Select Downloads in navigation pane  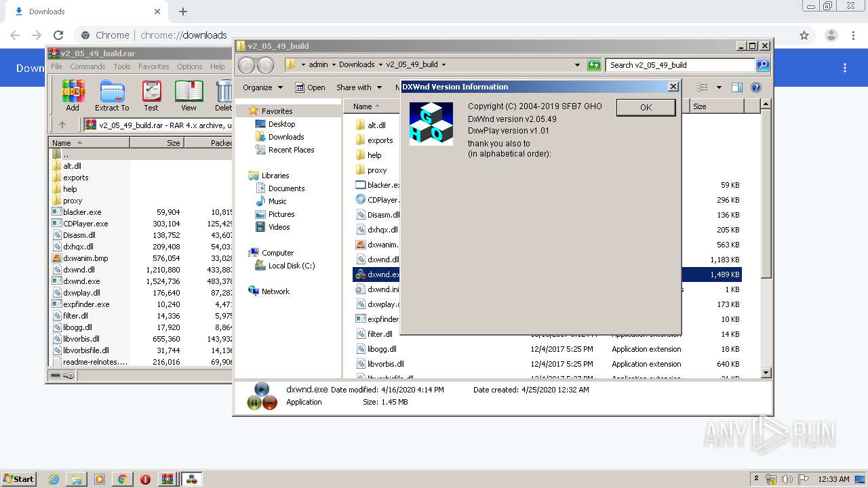[279, 137]
